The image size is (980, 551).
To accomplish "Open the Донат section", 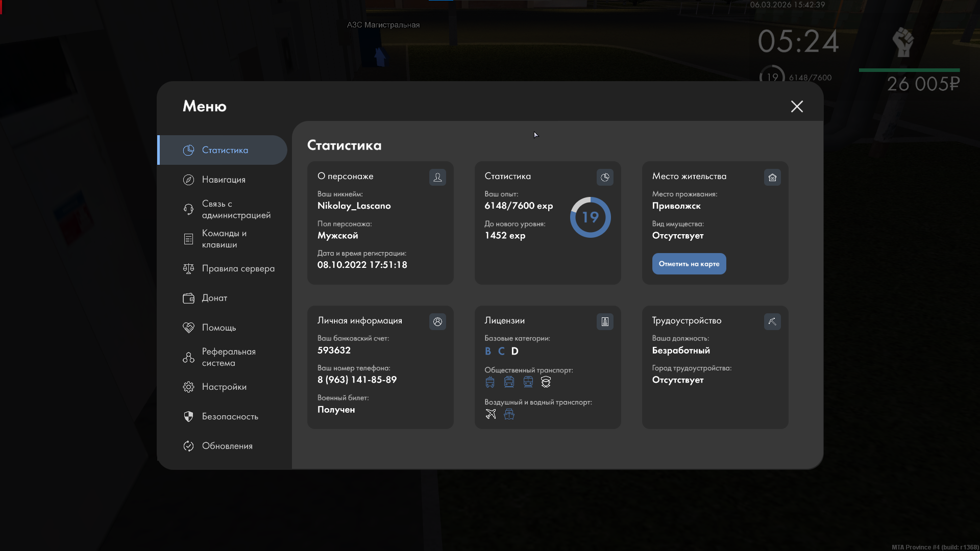I will click(214, 298).
